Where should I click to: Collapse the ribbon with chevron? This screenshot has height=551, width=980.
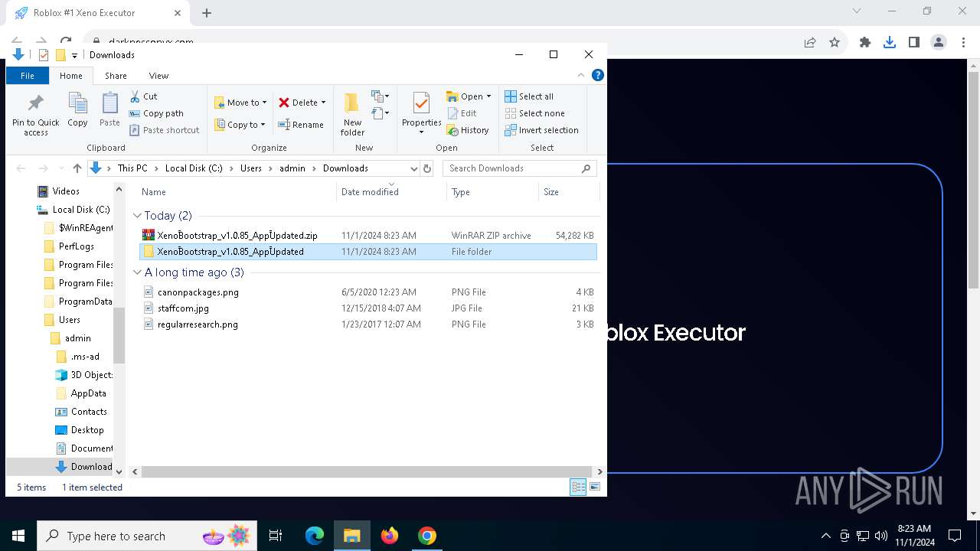pyautogui.click(x=581, y=75)
